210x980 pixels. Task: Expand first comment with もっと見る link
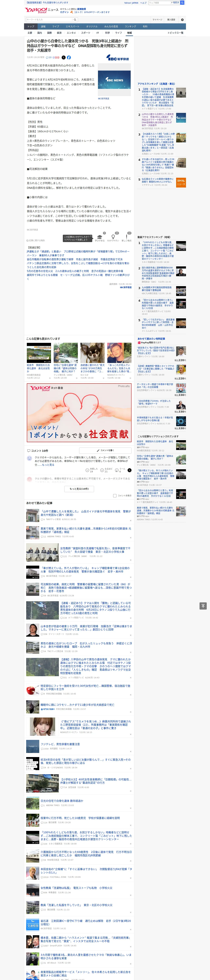48,465
